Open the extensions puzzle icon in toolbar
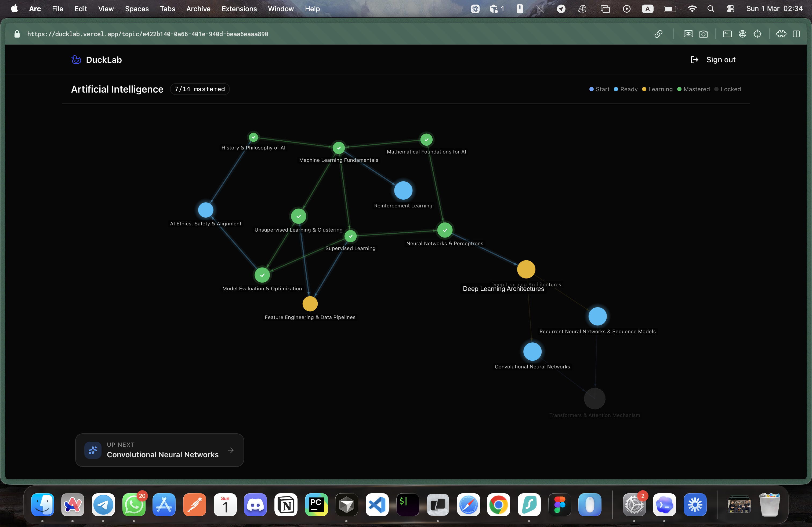The image size is (812, 527). tap(781, 34)
